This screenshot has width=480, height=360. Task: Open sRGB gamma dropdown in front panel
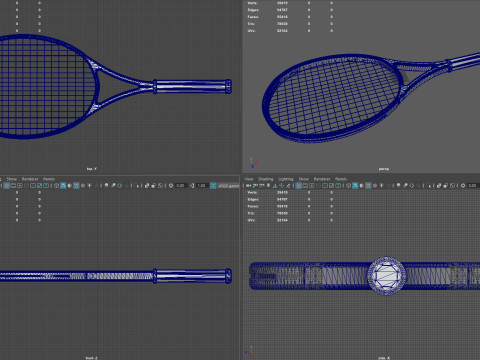tap(229, 186)
